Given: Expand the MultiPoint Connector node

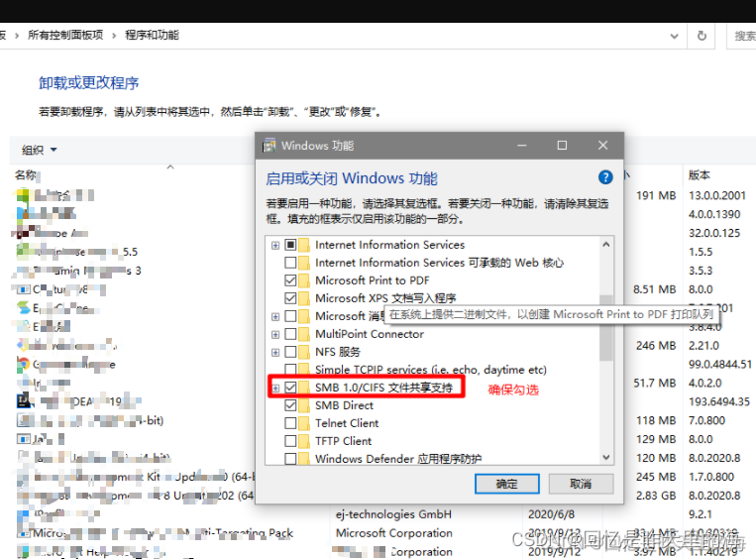Looking at the screenshot, I should pyautogui.click(x=275, y=334).
